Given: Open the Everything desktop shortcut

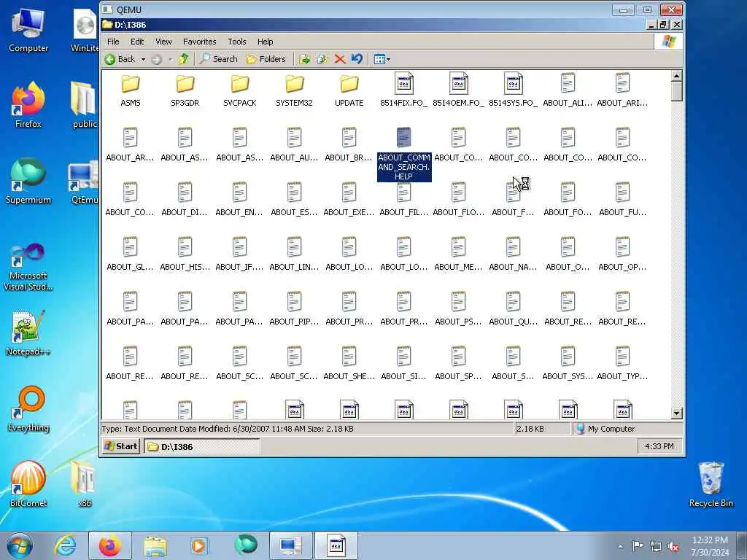Looking at the screenshot, I should 28,408.
